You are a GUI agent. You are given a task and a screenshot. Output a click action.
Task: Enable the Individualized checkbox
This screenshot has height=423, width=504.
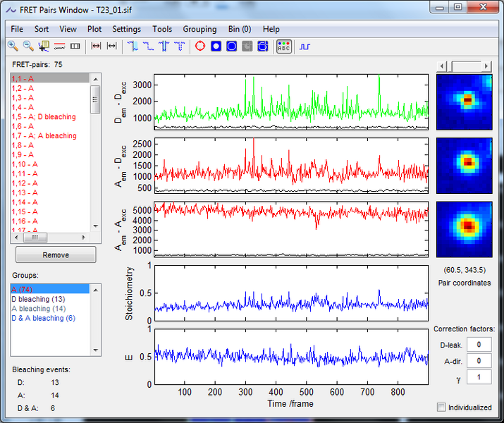point(441,407)
